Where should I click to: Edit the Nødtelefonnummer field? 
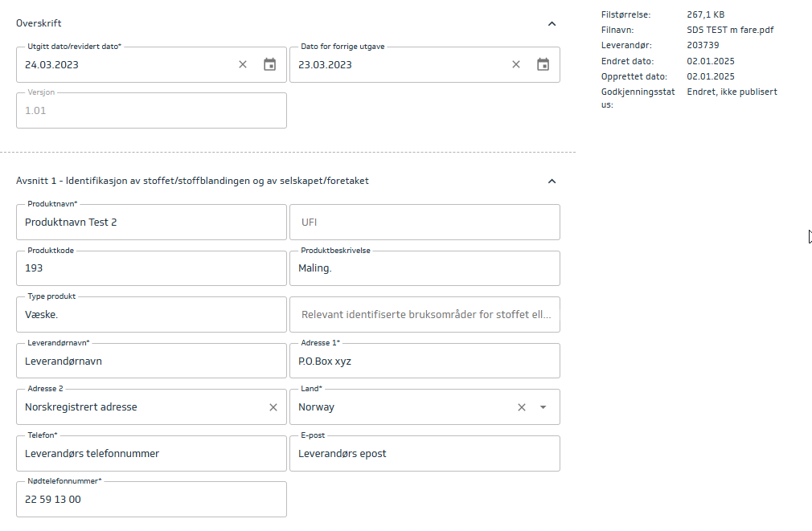click(x=151, y=500)
